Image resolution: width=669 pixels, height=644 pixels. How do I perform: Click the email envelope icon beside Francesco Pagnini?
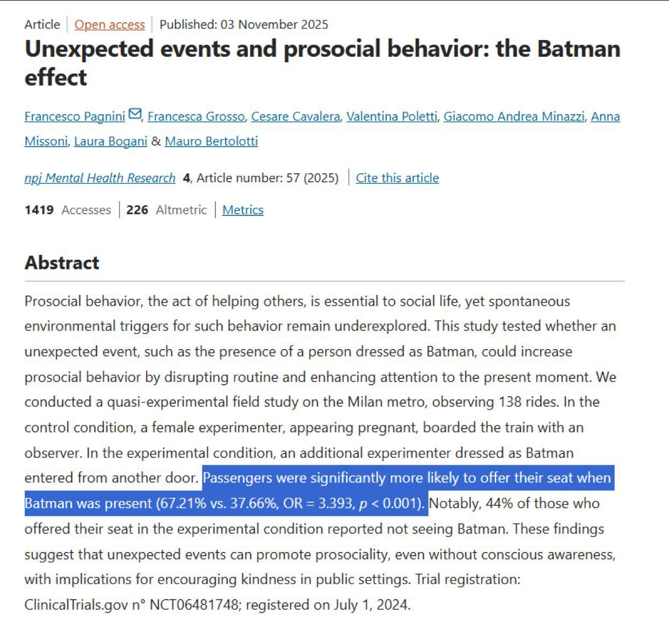click(135, 115)
